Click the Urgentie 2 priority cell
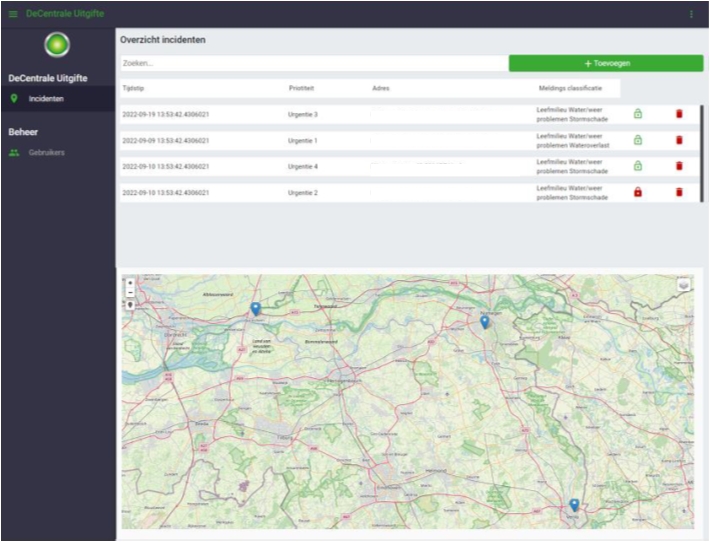 (302, 193)
